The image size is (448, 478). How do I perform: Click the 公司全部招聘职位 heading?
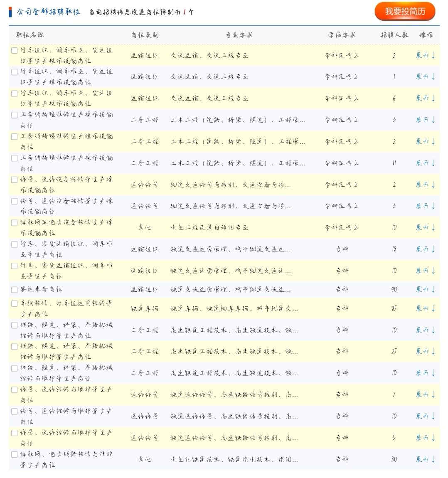(x=48, y=12)
